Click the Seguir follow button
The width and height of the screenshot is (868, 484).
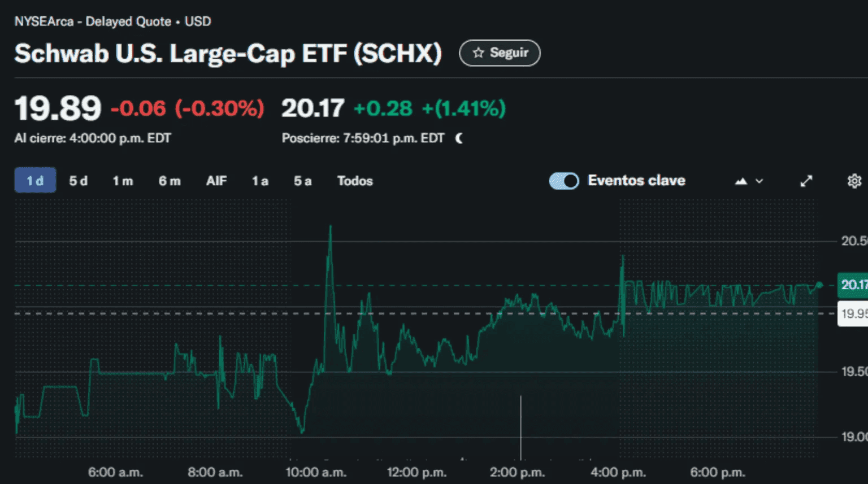(500, 53)
